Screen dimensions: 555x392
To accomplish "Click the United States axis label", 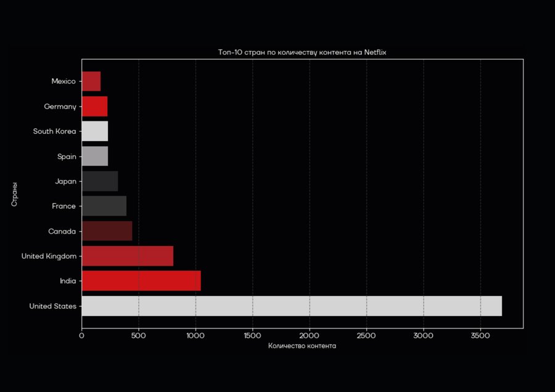I will [x=53, y=306].
